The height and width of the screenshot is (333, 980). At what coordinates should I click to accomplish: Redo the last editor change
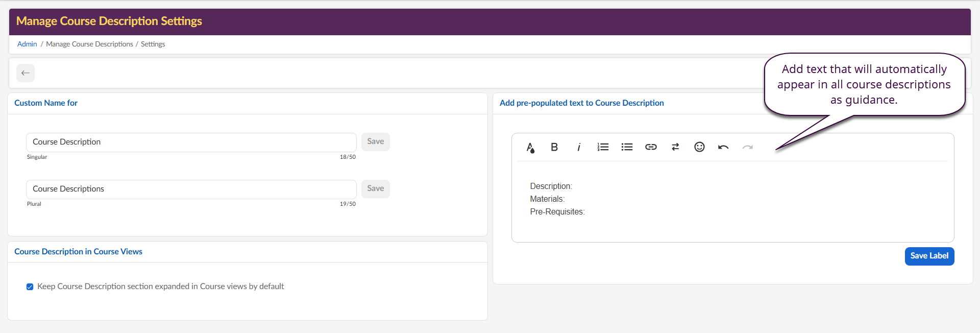747,147
